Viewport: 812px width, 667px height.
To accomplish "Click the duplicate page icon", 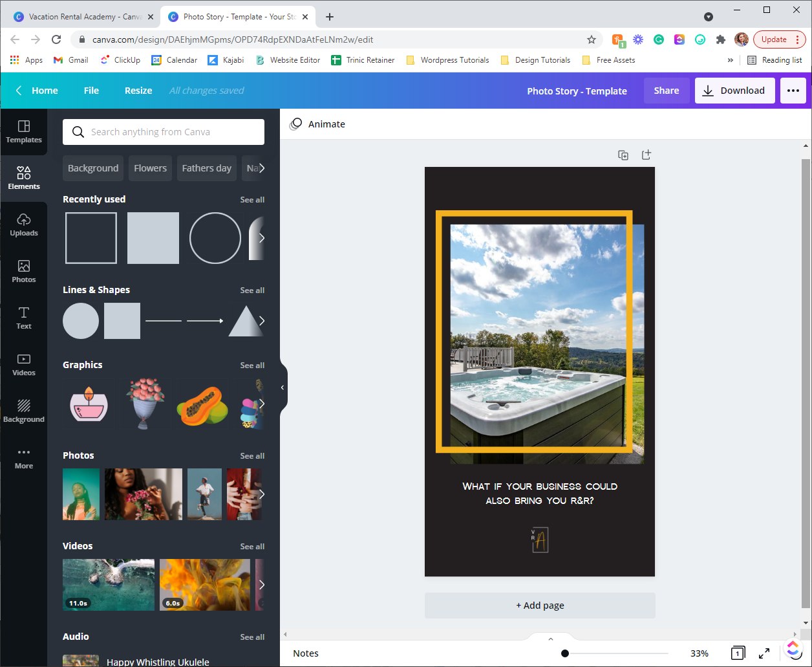I will pyautogui.click(x=623, y=155).
